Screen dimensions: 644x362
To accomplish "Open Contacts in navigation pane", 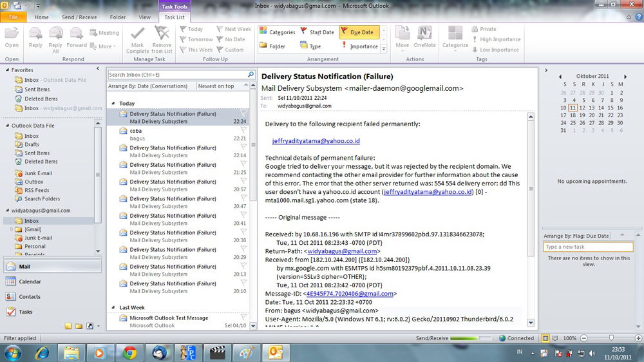I will pyautogui.click(x=30, y=297).
